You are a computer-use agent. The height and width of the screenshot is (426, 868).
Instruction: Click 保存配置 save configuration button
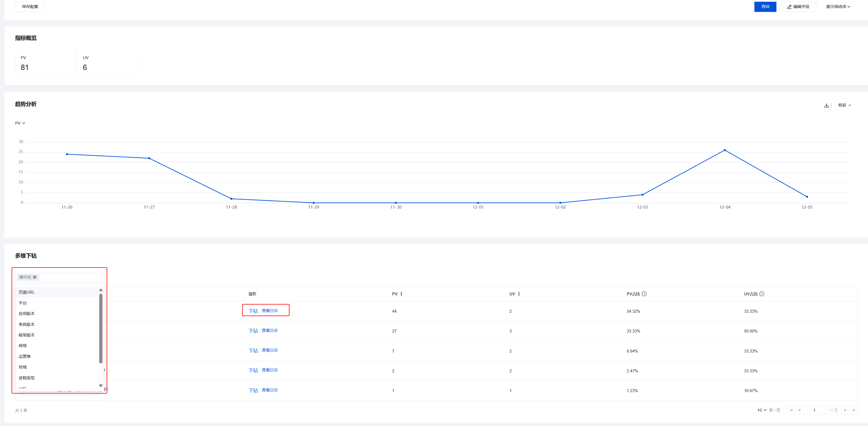click(30, 7)
